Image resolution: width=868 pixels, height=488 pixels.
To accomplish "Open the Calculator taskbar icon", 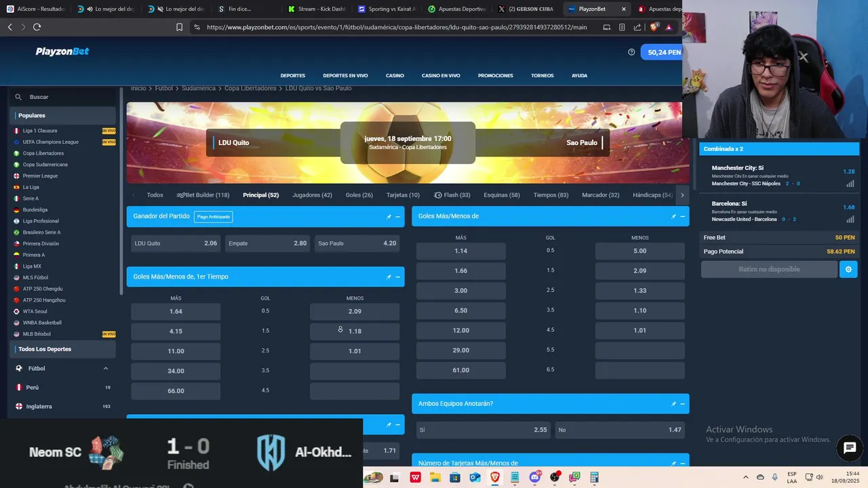I will tap(595, 477).
